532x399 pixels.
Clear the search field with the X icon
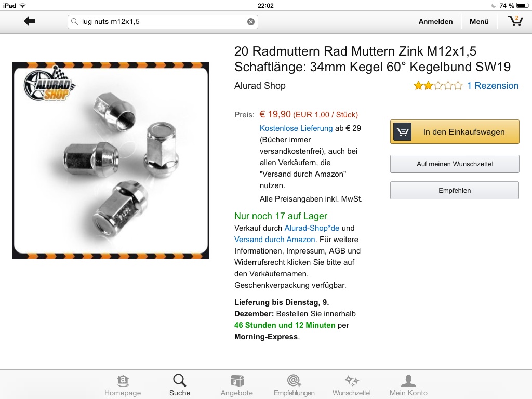251,22
